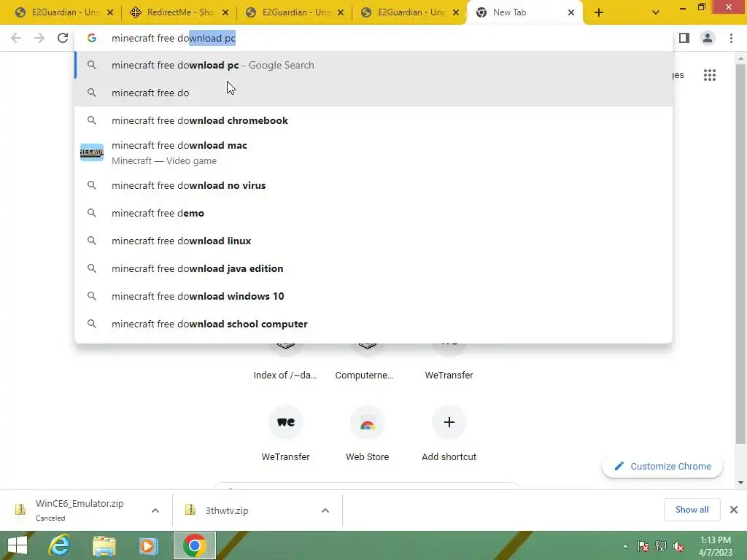Select 'minecraft free download mac' suggestion
The width and height of the screenshot is (747, 560).
tap(373, 153)
